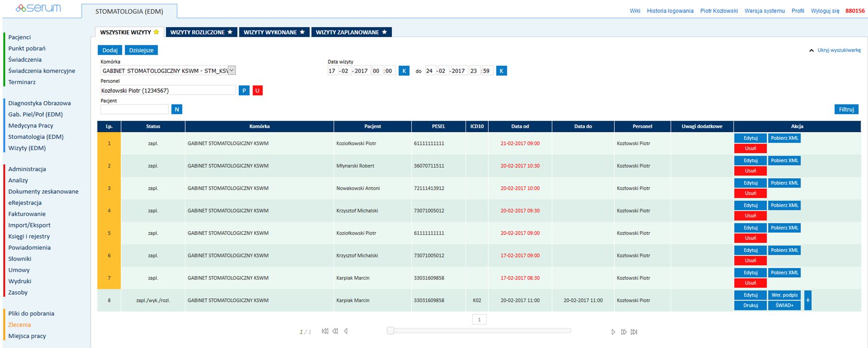Open the Wizyty Zaplanowane tab
Image resolution: width=868 pixels, height=348 pixels.
(351, 33)
